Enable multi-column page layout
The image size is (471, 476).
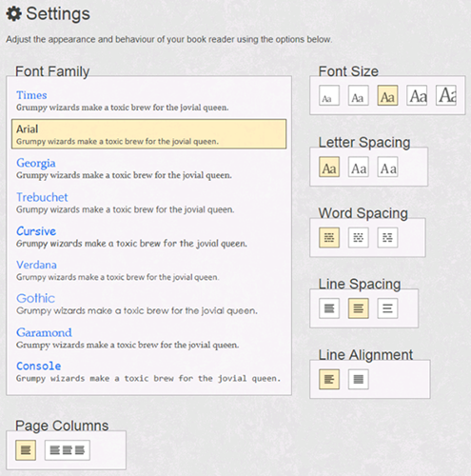68,450
